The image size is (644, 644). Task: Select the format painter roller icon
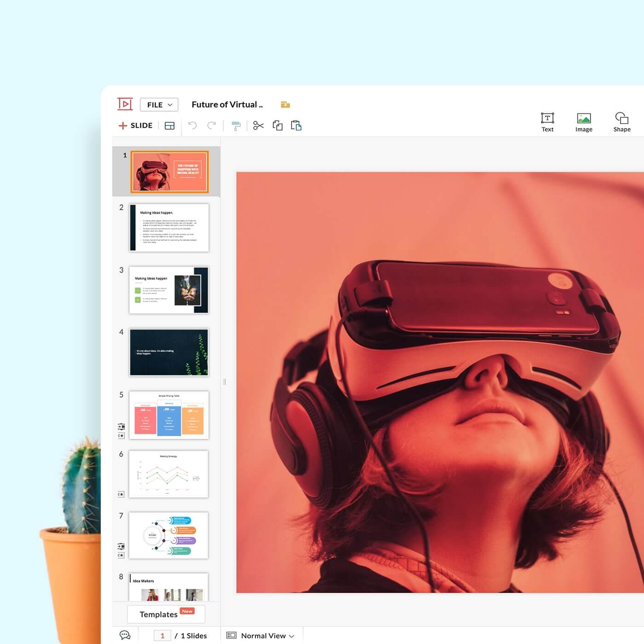[236, 126]
